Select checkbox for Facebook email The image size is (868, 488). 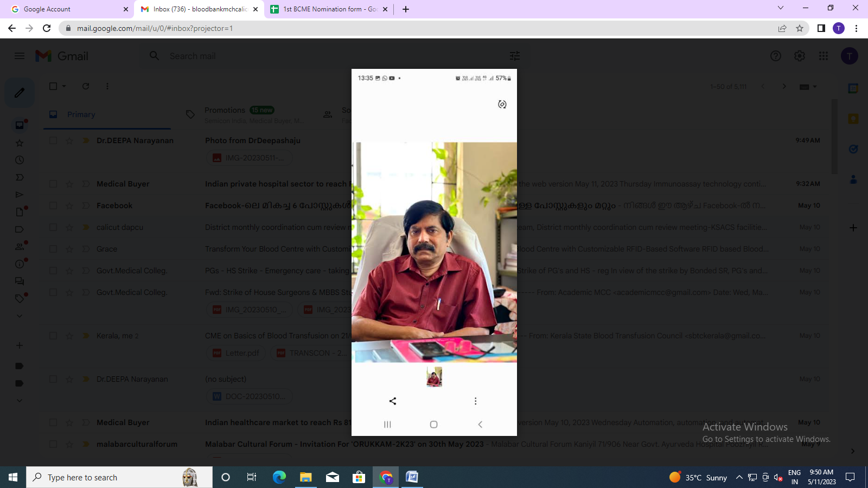(53, 206)
